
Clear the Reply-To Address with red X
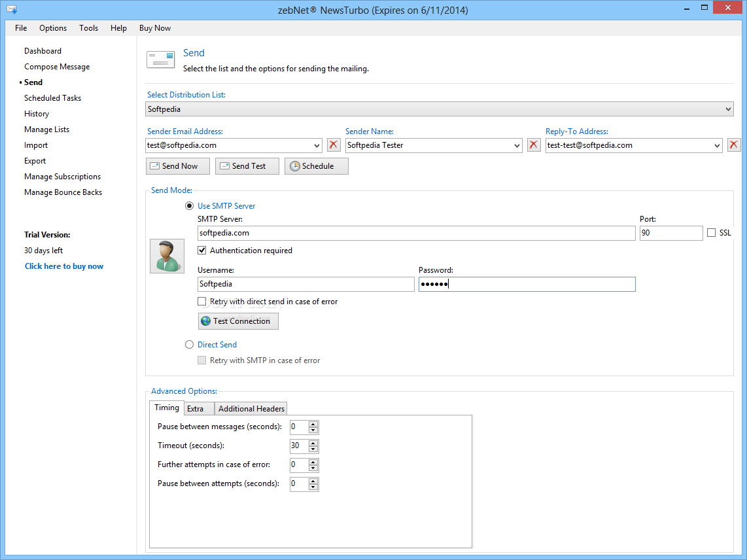tap(734, 145)
